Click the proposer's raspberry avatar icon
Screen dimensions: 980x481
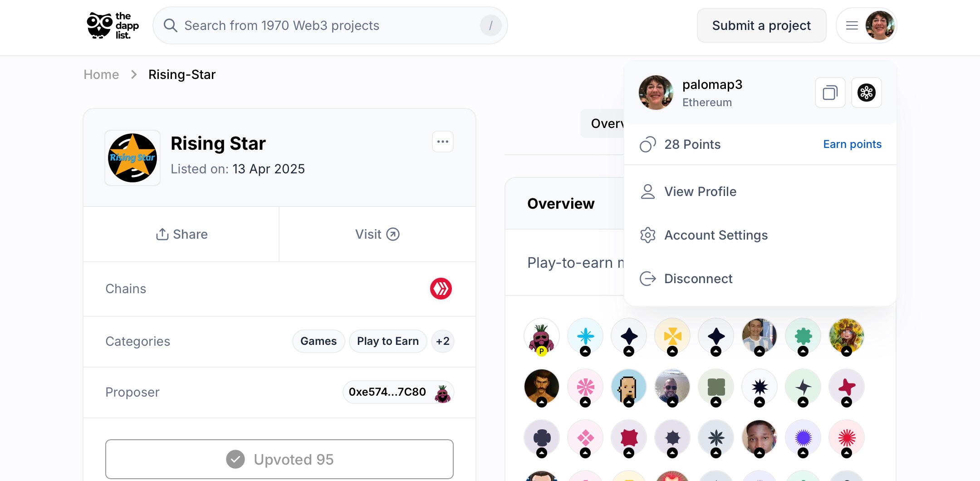point(442,393)
